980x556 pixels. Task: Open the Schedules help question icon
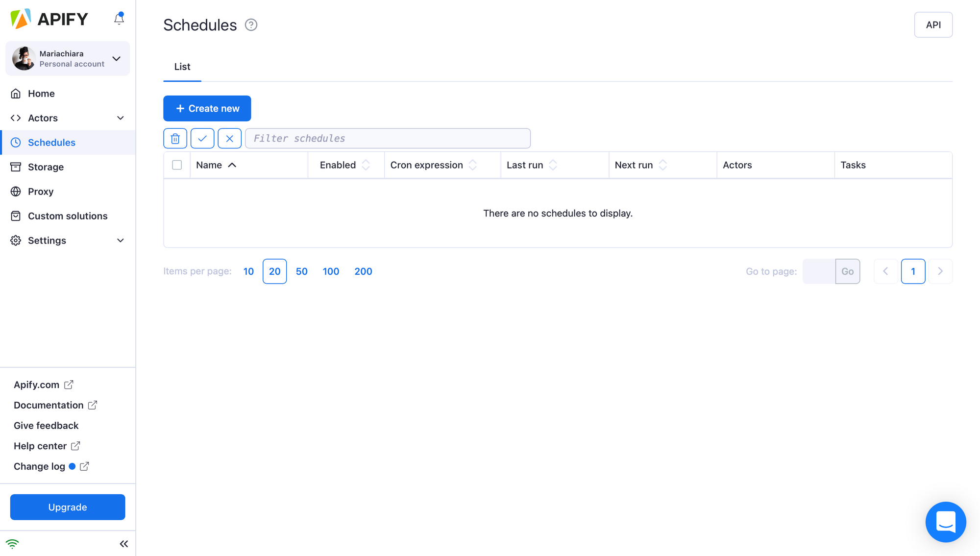pyautogui.click(x=251, y=25)
